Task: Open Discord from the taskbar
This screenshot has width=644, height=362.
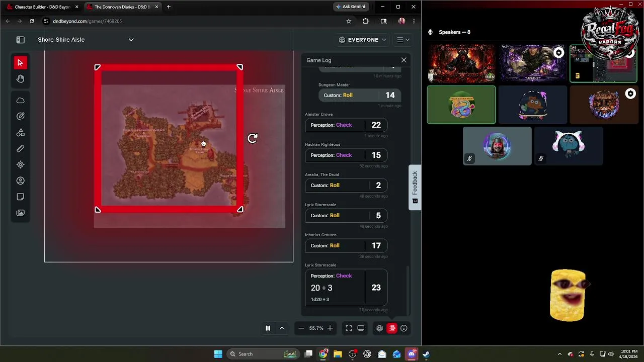Action: click(412, 354)
